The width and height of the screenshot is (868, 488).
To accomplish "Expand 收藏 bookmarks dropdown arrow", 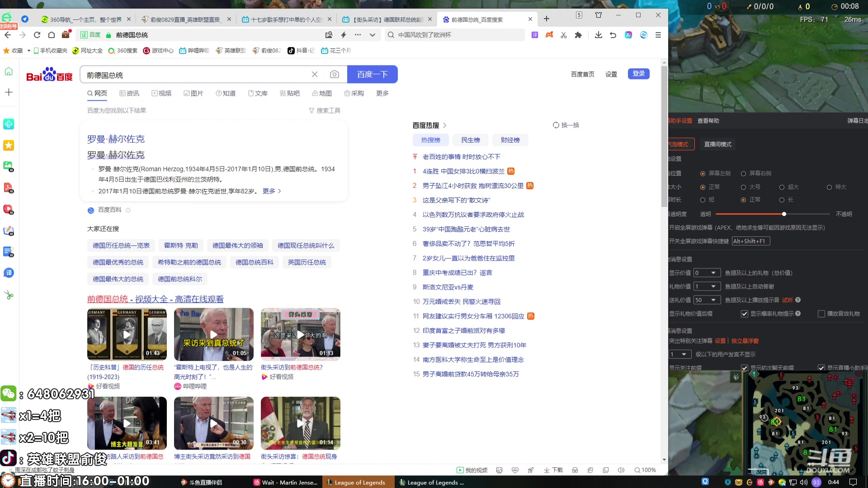I will [28, 51].
